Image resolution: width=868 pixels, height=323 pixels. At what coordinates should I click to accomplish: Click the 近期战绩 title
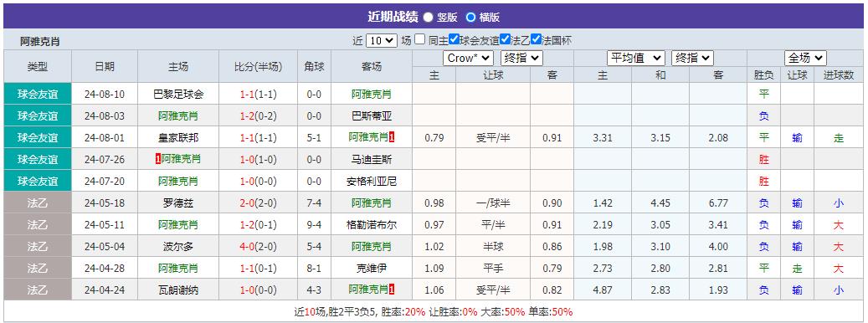pyautogui.click(x=393, y=17)
